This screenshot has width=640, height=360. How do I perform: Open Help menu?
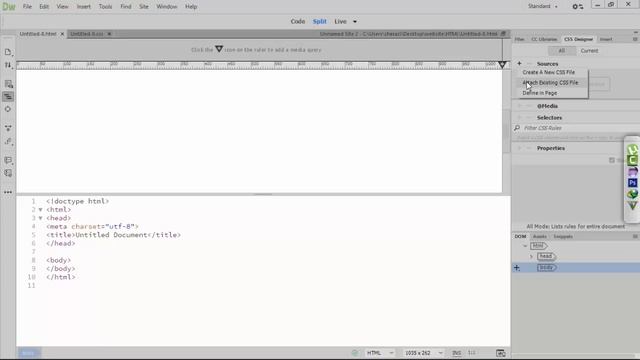coord(191,7)
